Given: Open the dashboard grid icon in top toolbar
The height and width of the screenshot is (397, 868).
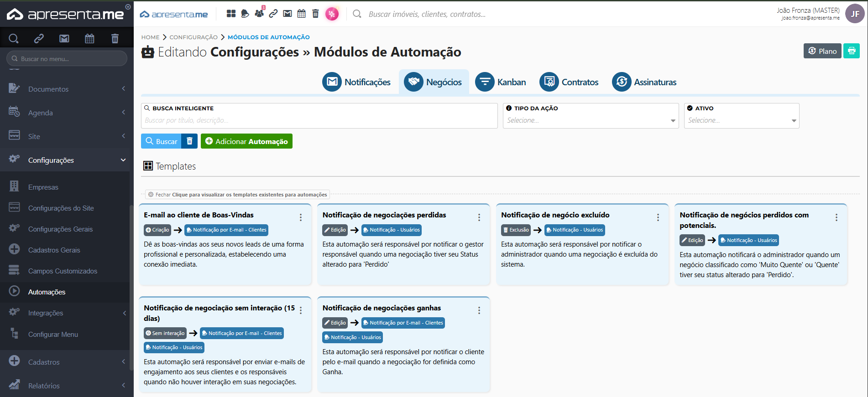Looking at the screenshot, I should (231, 14).
